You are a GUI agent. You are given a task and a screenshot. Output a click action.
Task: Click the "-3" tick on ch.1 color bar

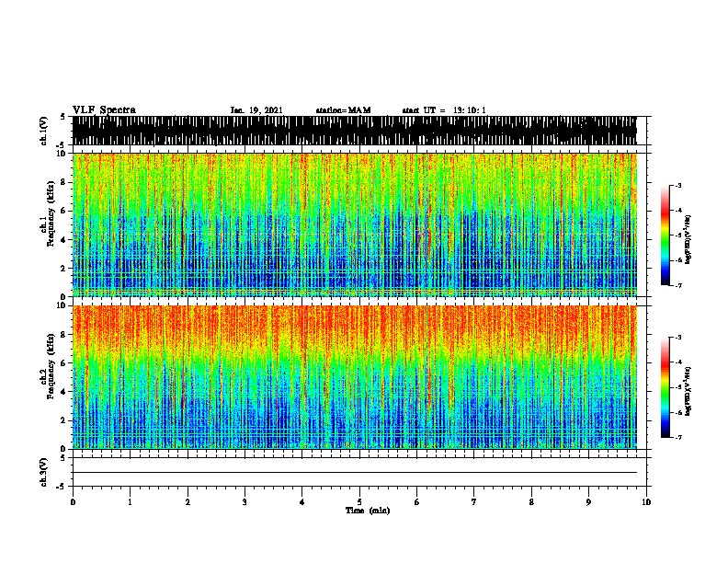(677, 186)
